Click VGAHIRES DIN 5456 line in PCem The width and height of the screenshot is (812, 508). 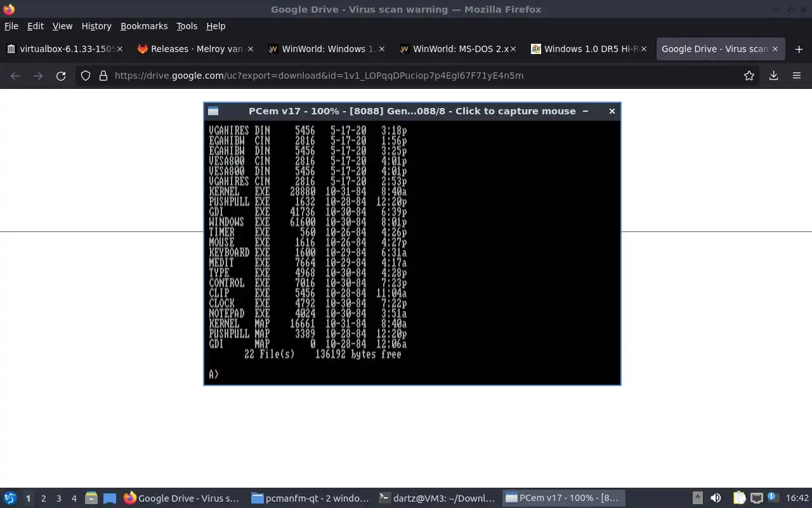(308, 131)
